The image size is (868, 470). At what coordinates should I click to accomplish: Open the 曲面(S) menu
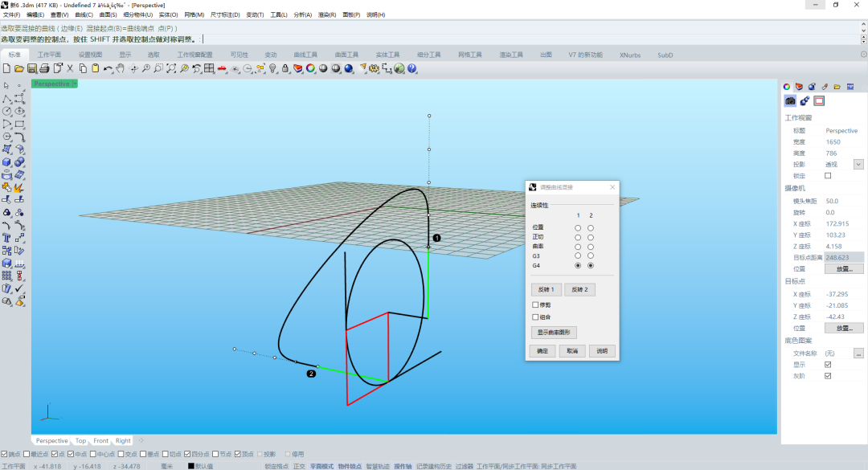pyautogui.click(x=108, y=14)
